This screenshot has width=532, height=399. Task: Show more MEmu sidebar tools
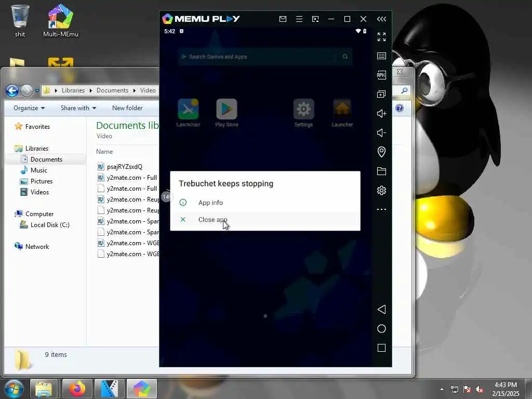[381, 209]
